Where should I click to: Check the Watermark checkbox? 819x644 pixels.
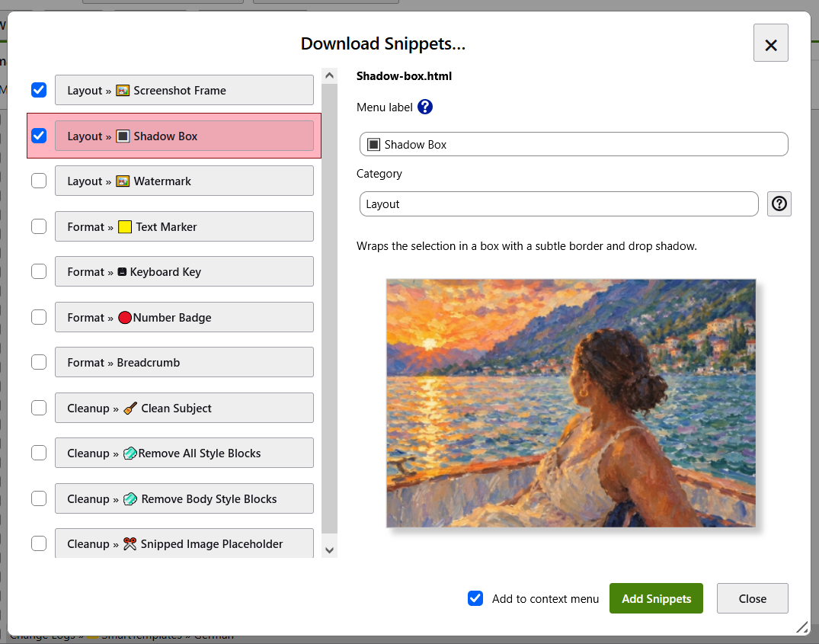click(39, 181)
